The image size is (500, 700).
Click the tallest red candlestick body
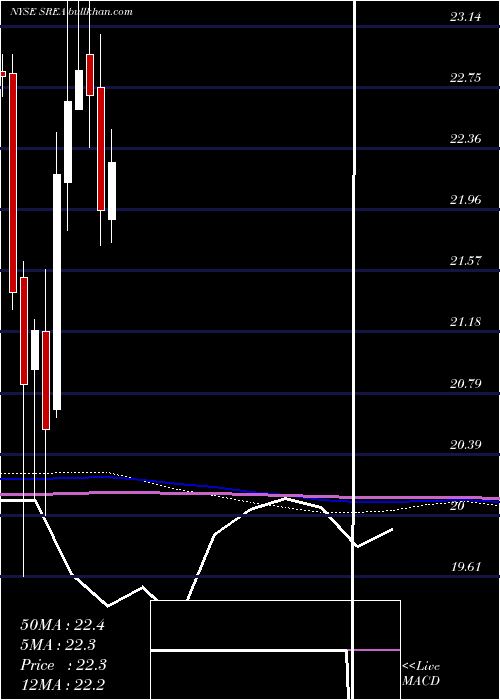click(x=13, y=183)
